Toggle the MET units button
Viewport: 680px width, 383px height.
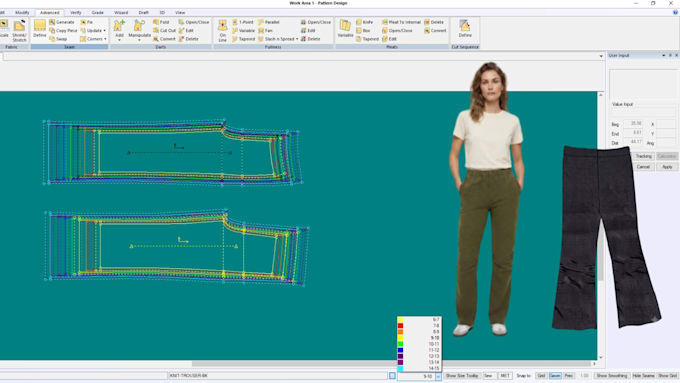(x=505, y=376)
